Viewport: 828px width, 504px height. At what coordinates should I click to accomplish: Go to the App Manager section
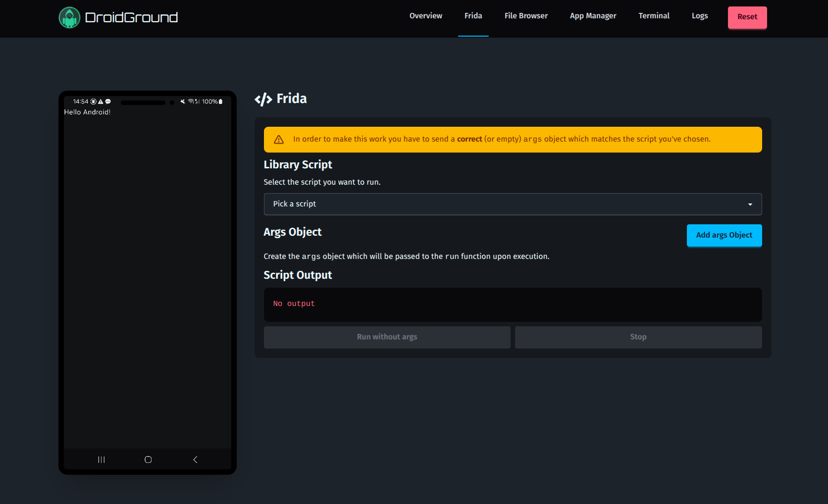point(592,16)
